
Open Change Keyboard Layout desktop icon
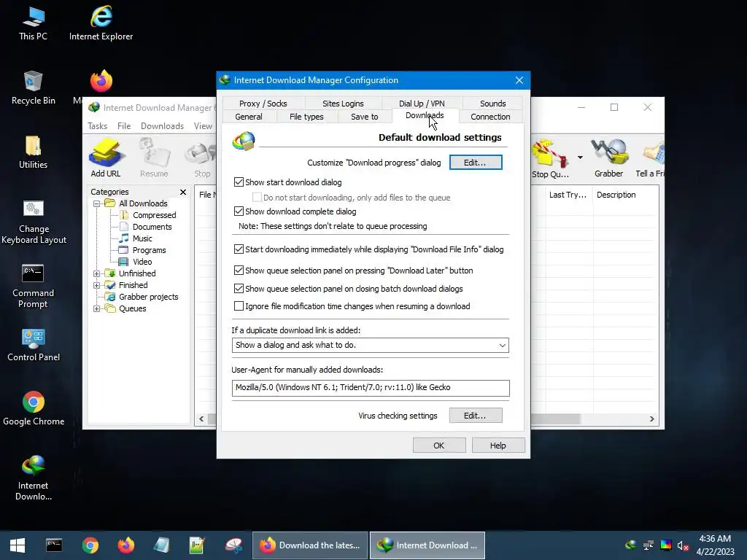[34, 222]
